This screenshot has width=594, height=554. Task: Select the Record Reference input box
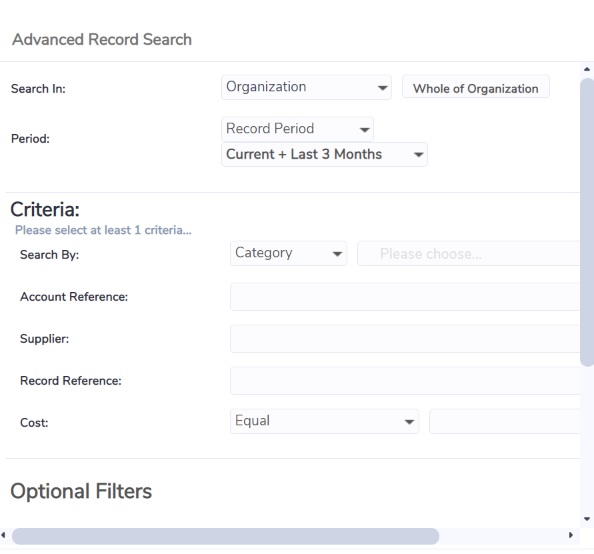[405, 381]
